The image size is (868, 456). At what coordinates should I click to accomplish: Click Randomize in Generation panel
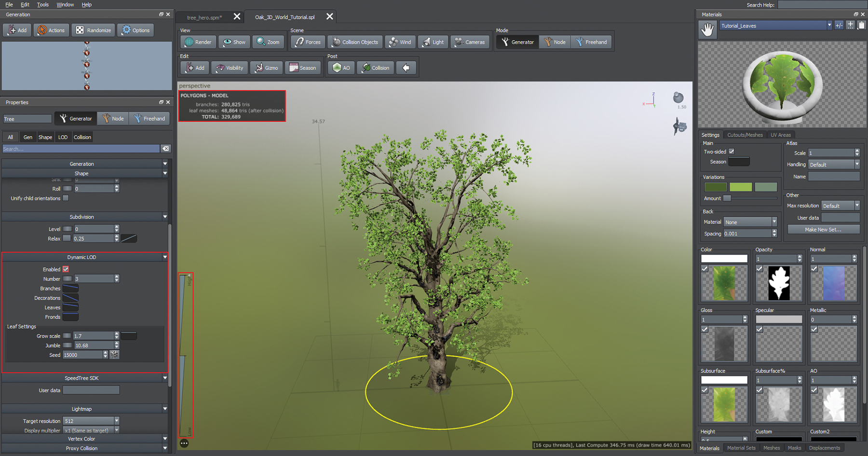(94, 30)
